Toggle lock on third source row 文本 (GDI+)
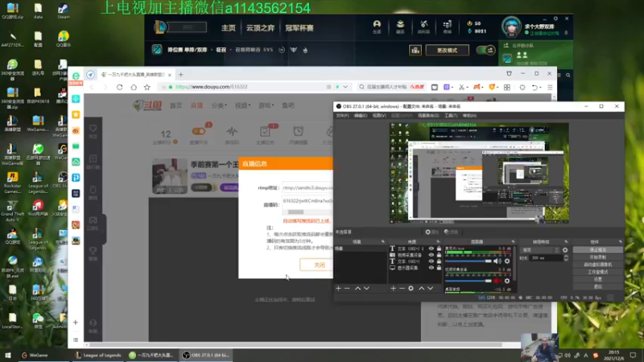This screenshot has width=644, height=362. pyautogui.click(x=439, y=261)
